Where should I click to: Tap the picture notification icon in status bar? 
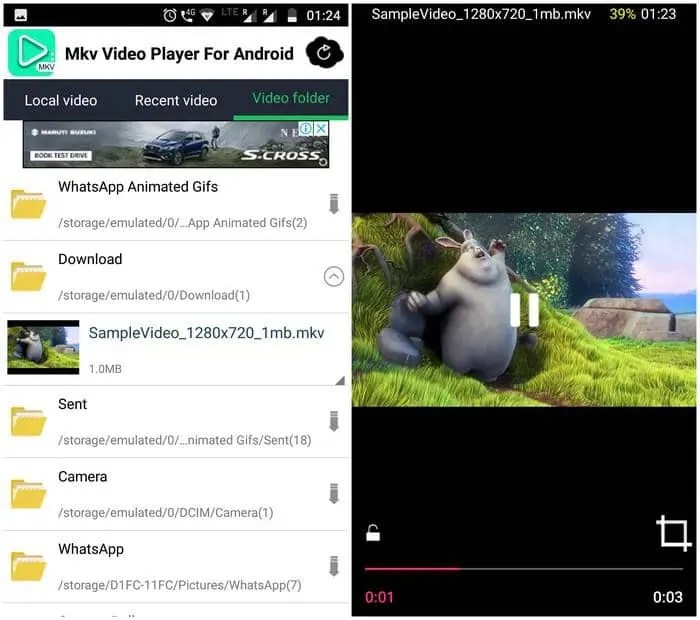pyautogui.click(x=21, y=15)
